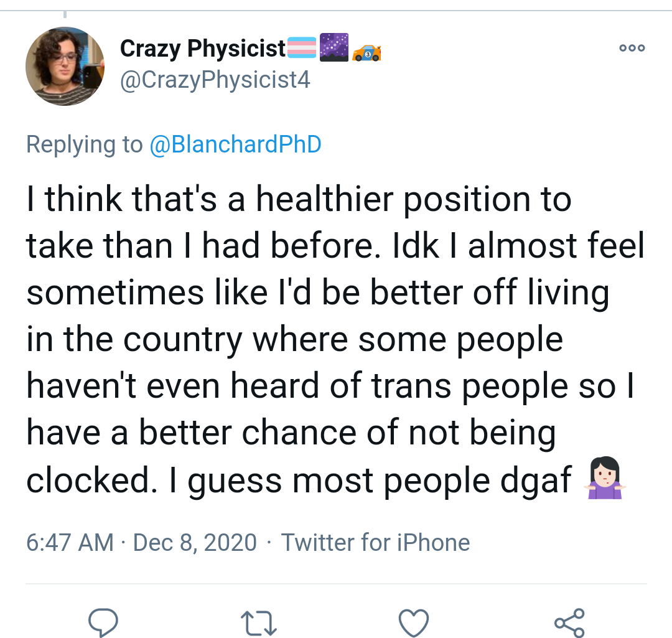The height and width of the screenshot is (638, 672).
Task: Open the Crazy Physicist profile picture
Action: (x=65, y=67)
